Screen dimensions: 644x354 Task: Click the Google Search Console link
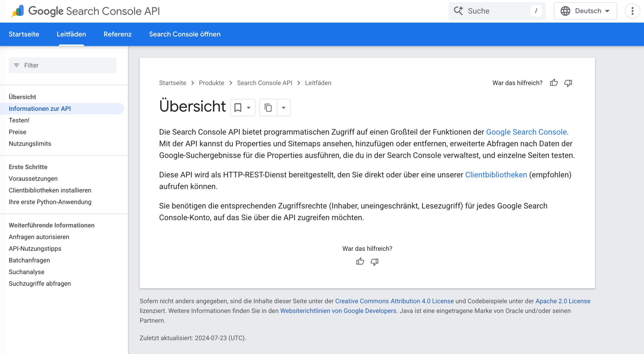526,132
